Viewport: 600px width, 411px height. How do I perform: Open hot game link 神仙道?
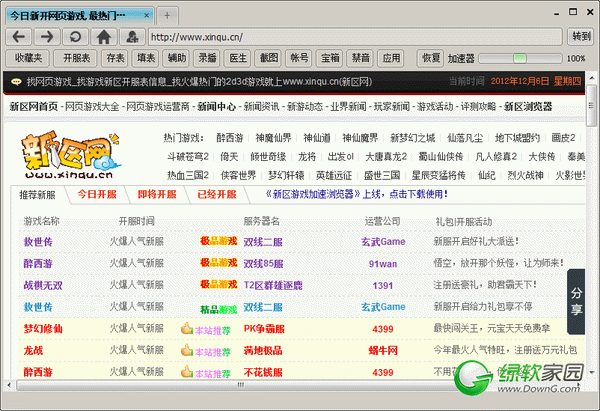tap(317, 138)
